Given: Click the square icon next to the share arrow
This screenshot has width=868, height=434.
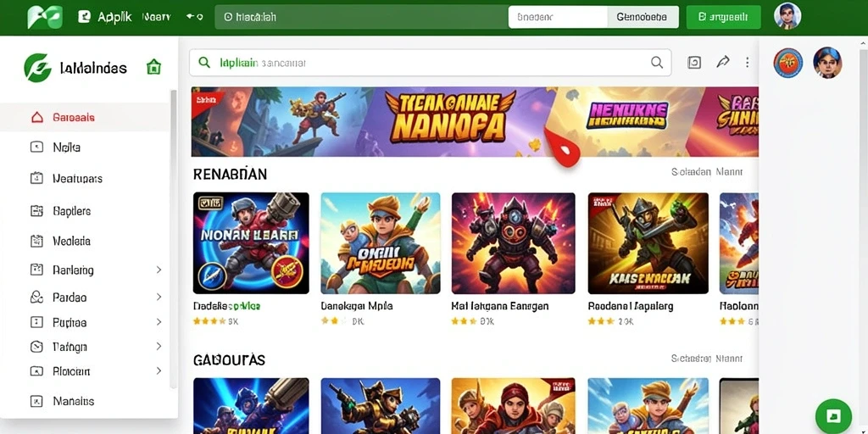Looking at the screenshot, I should click(x=694, y=62).
